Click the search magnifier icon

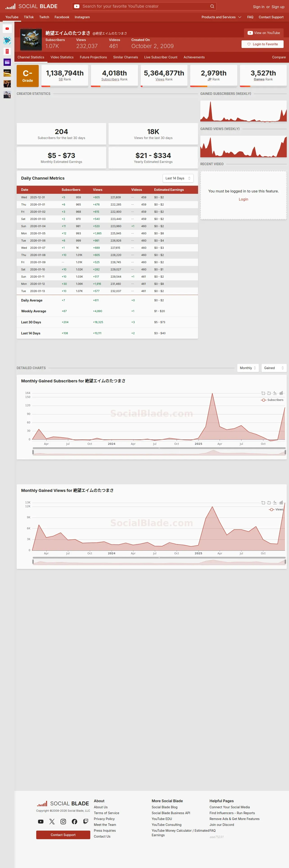212,6
